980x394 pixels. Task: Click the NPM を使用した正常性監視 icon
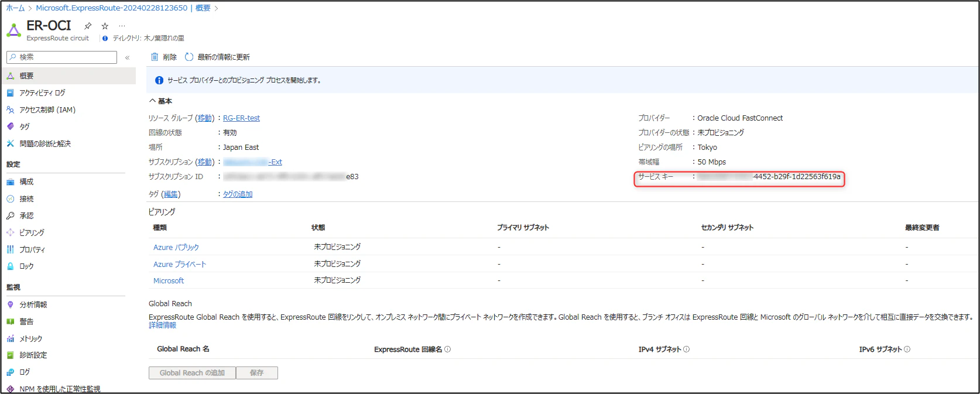click(x=10, y=389)
